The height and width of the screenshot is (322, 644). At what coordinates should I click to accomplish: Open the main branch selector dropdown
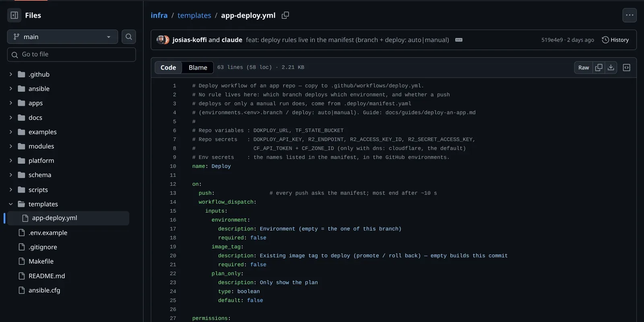[x=62, y=37]
